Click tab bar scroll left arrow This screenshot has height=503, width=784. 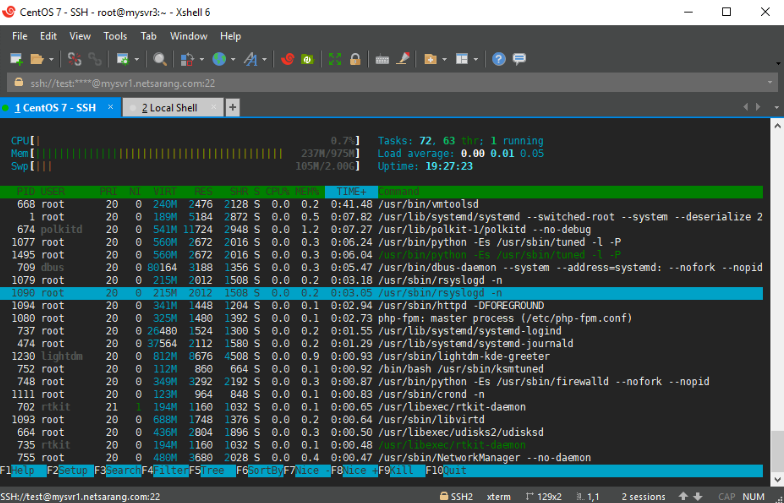pos(746,107)
